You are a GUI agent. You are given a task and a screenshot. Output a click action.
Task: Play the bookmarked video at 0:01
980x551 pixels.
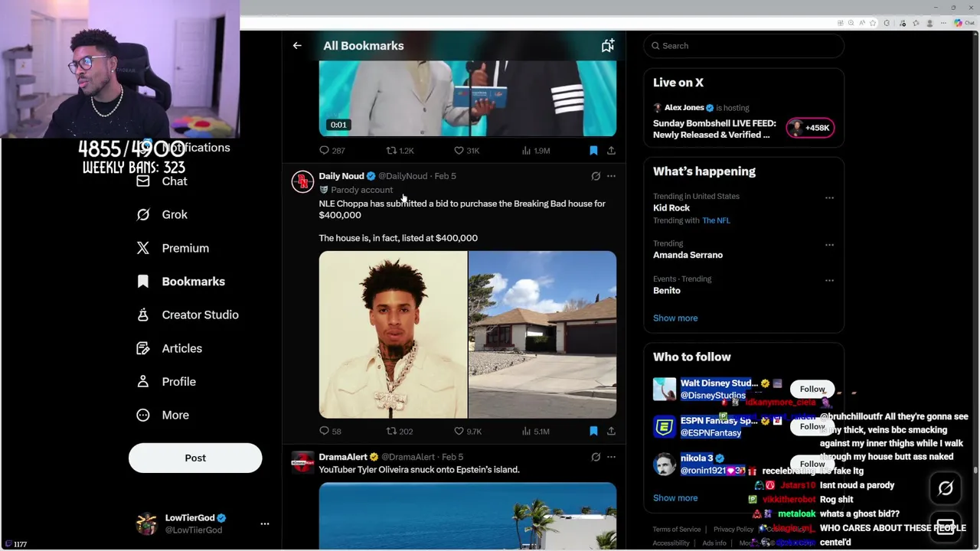click(x=467, y=98)
